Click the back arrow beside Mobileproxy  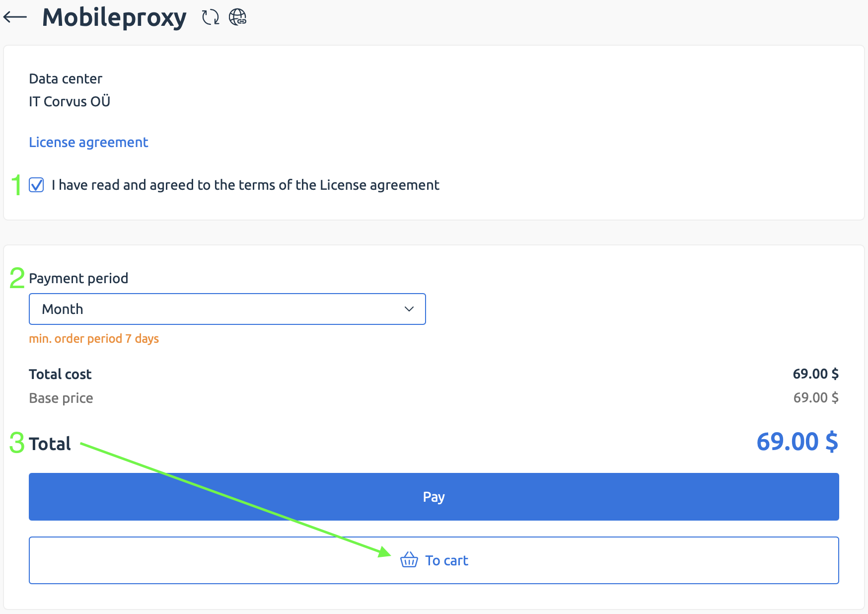15,17
